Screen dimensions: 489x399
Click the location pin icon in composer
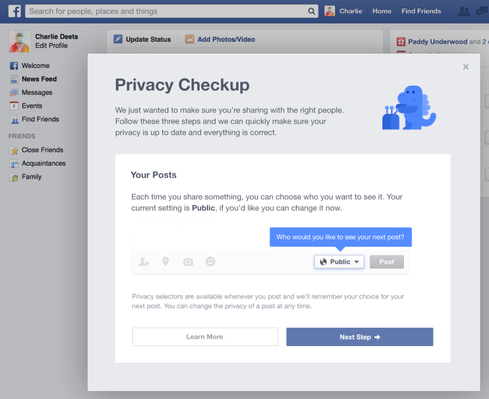click(165, 262)
